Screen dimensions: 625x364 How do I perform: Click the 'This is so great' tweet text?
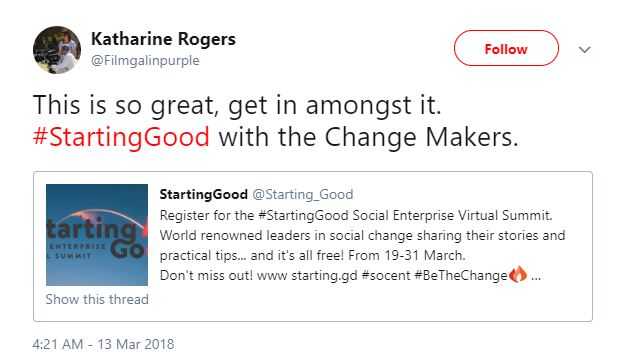pyautogui.click(x=237, y=105)
